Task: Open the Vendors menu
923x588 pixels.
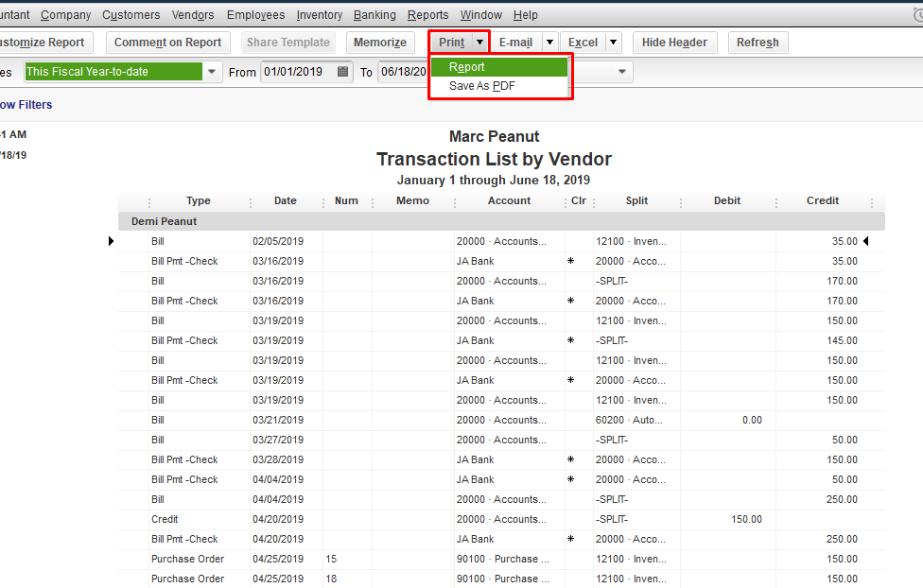Action: [193, 15]
